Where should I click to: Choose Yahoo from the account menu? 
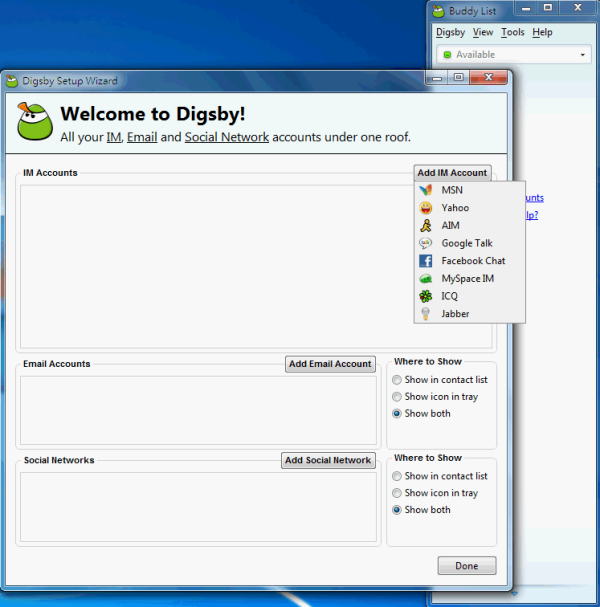[x=470, y=208]
